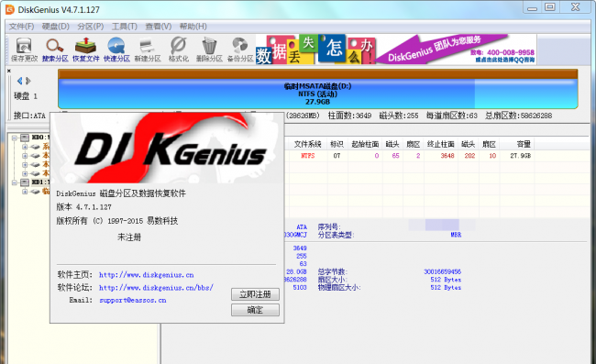Image resolution: width=596 pixels, height=364 pixels.
Task: Click the 30016659456 total bytes value
Action: point(443,271)
